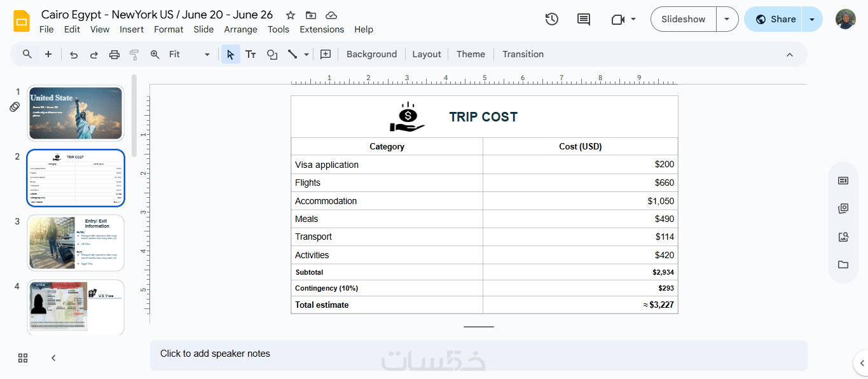Viewport: 868px width, 379px height.
Task: Click the Paint format roller icon
Action: click(134, 55)
